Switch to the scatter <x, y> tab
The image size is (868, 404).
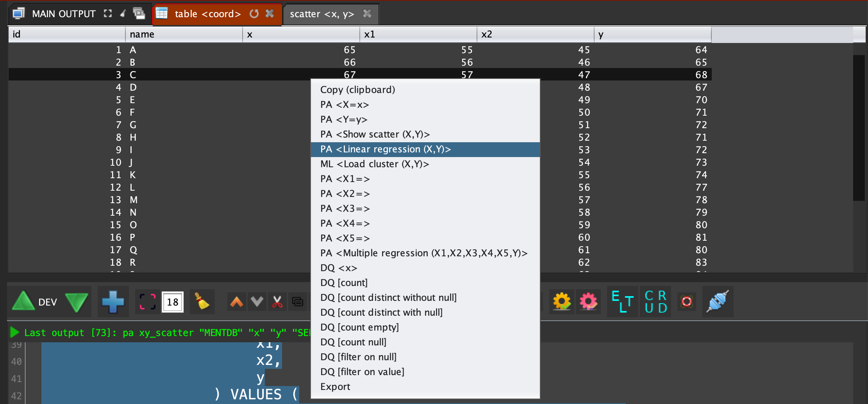322,14
